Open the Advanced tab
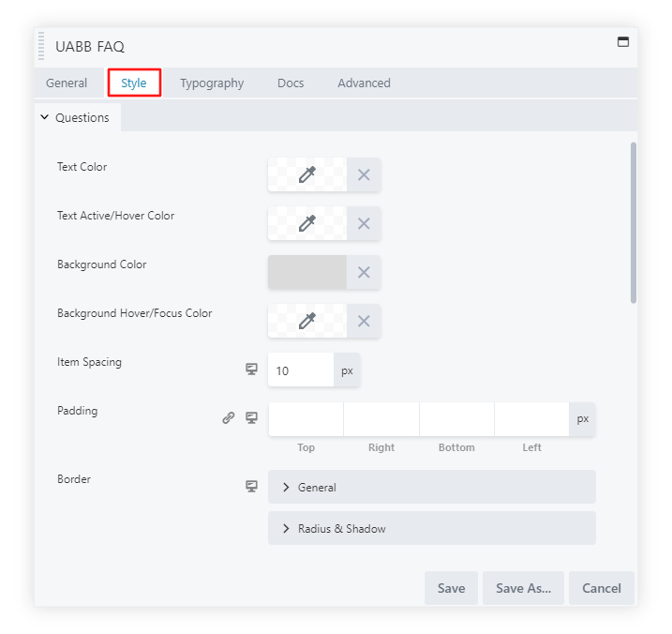 (364, 83)
